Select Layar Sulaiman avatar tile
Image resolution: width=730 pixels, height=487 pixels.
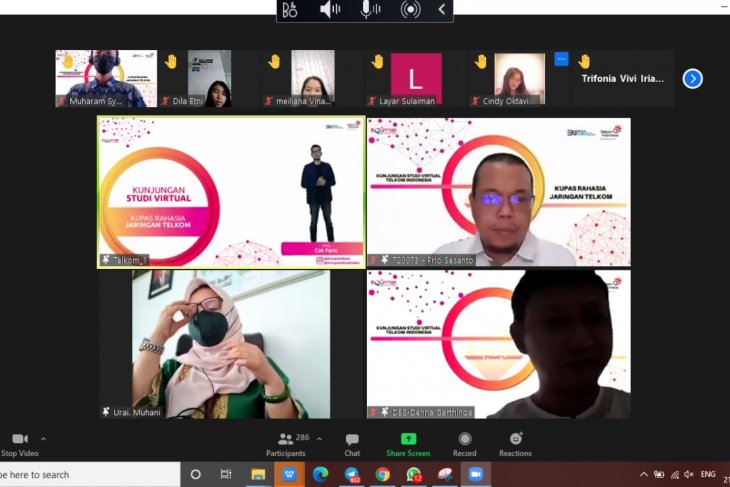pos(416,79)
